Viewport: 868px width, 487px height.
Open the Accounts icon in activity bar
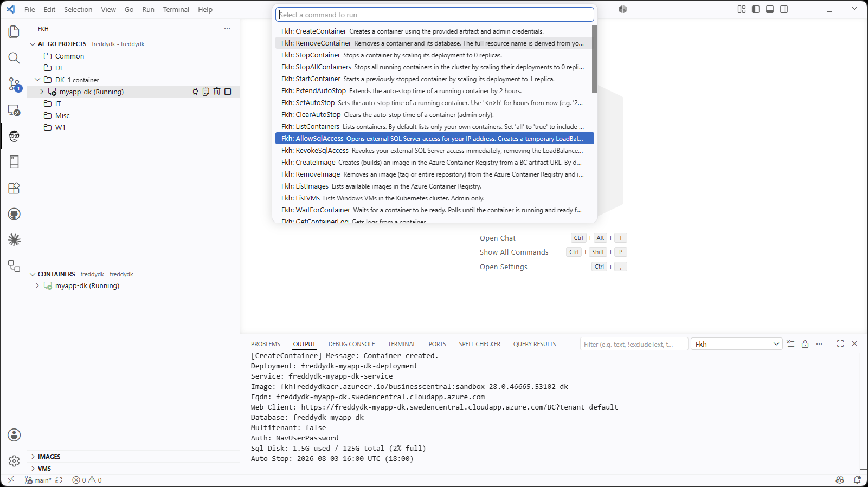pyautogui.click(x=14, y=435)
